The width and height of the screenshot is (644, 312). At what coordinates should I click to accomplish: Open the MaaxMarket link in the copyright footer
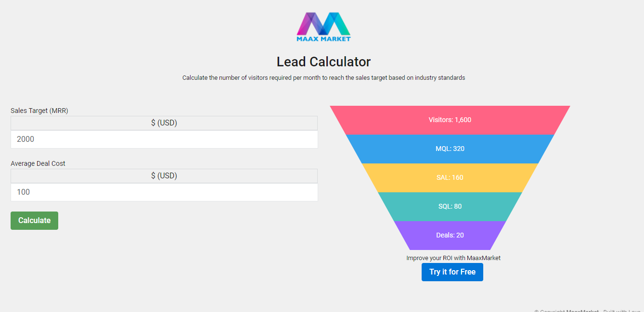[582, 311]
